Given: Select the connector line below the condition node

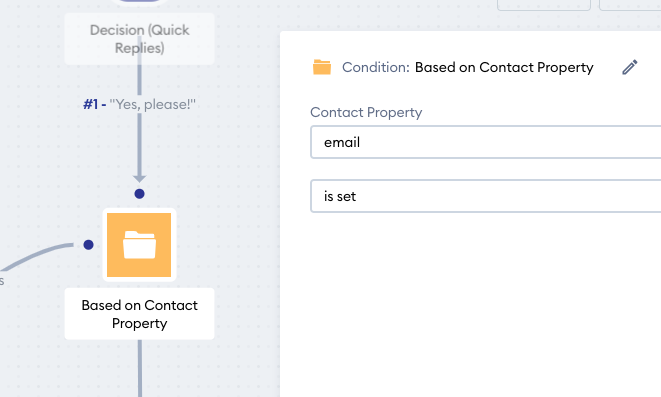Looking at the screenshot, I should (x=140, y=368).
